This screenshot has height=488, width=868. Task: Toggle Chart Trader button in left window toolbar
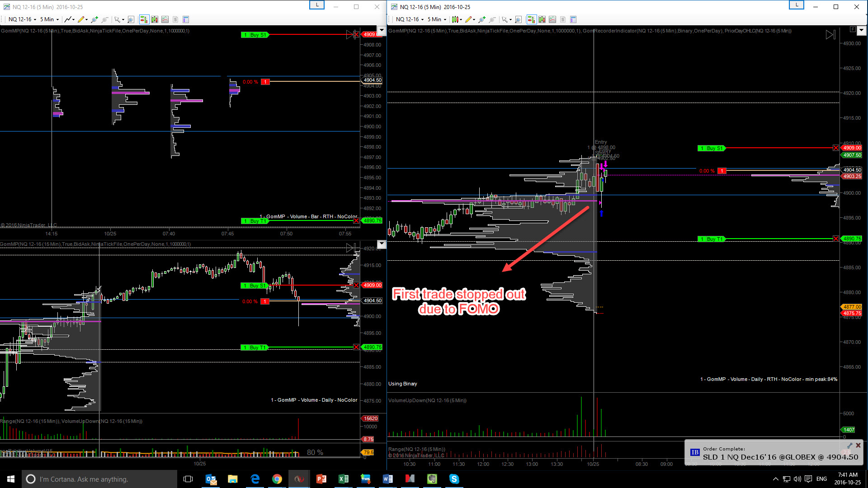click(144, 19)
